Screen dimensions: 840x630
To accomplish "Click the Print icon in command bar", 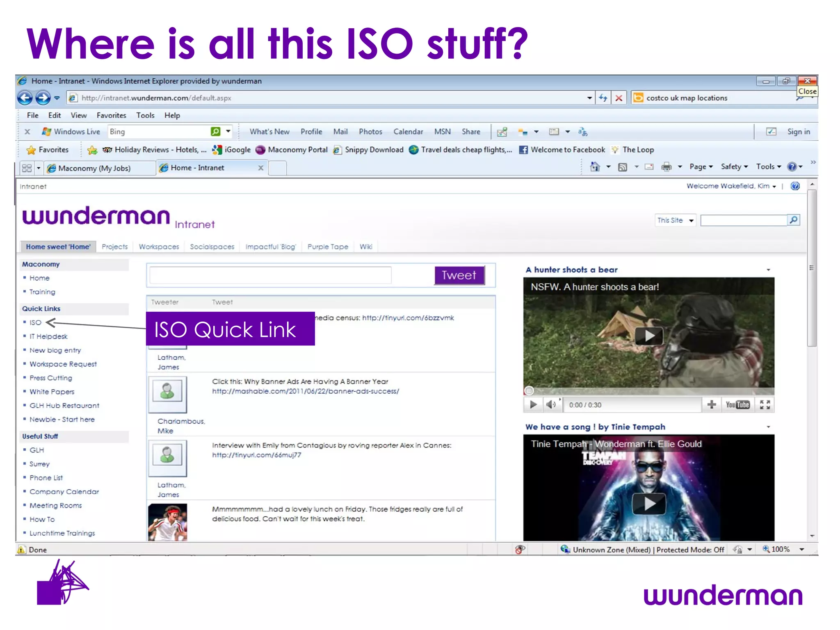I will click(x=667, y=167).
